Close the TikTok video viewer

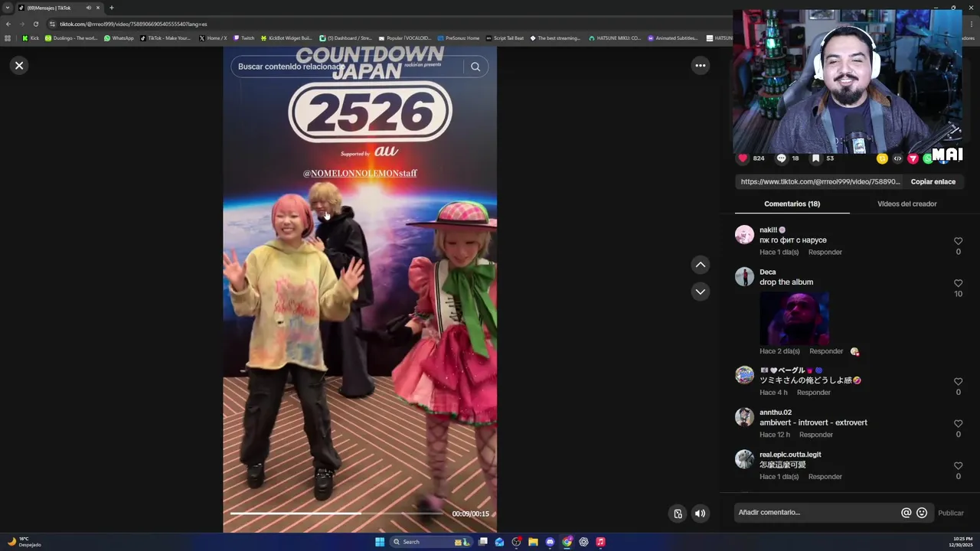19,65
